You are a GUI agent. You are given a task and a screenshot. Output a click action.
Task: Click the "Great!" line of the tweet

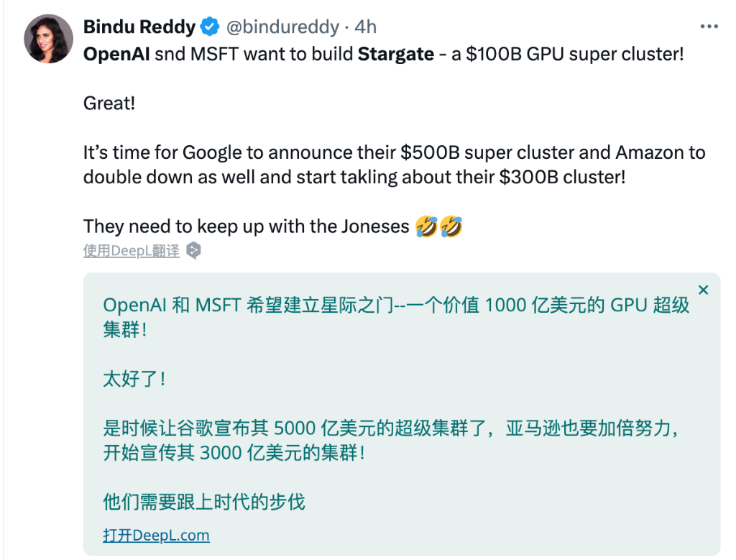(x=109, y=104)
